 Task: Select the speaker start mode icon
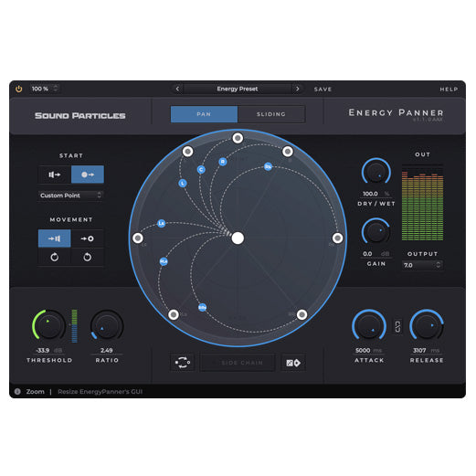(x=55, y=175)
